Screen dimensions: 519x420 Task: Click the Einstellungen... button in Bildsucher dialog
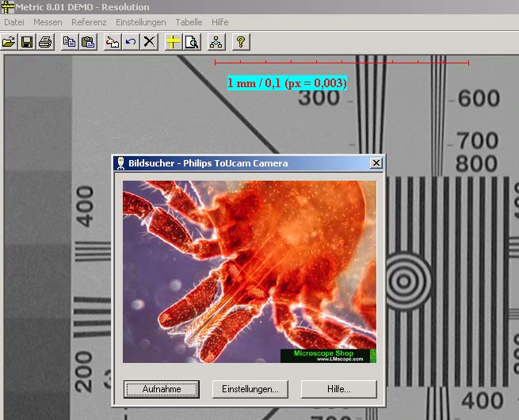point(250,389)
